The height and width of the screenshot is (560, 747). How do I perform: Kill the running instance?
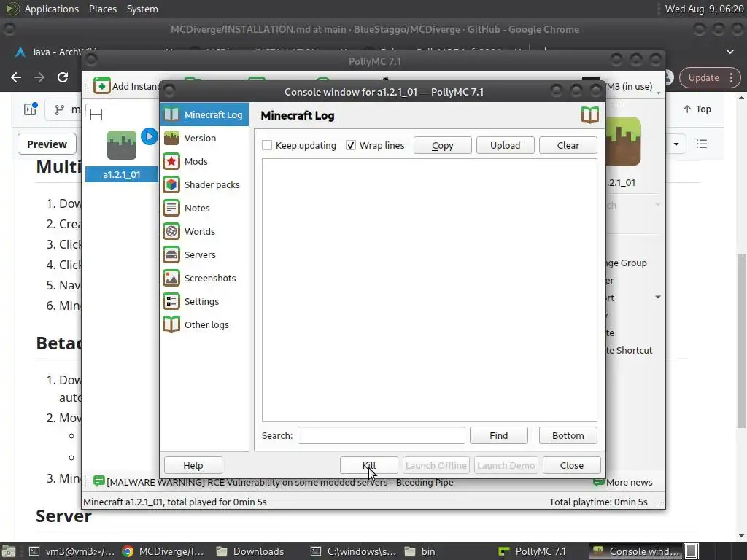tap(368, 465)
